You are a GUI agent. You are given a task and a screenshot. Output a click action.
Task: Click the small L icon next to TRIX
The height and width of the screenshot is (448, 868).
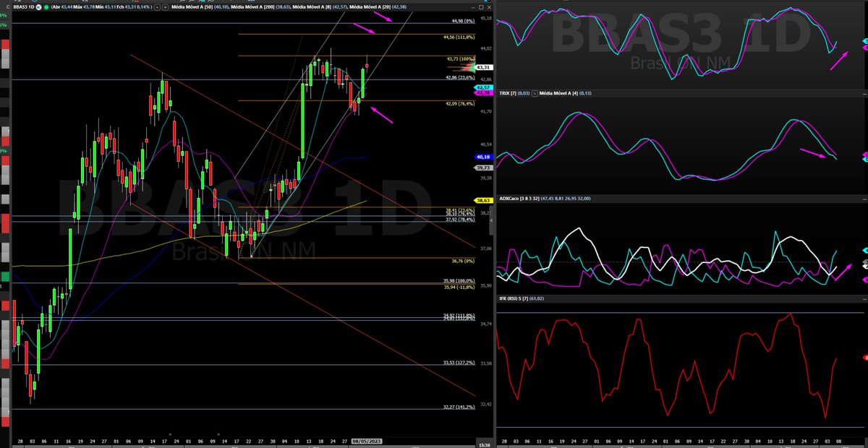(535, 93)
